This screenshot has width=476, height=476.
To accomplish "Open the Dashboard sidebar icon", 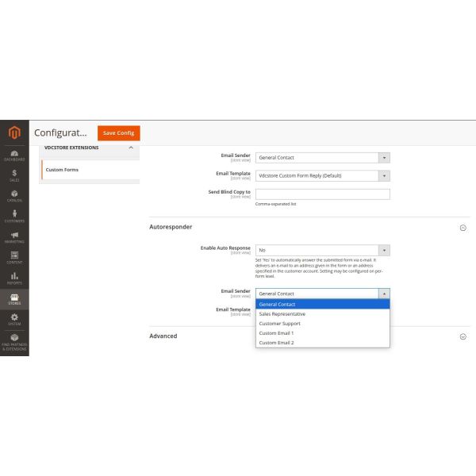I will (x=14, y=155).
